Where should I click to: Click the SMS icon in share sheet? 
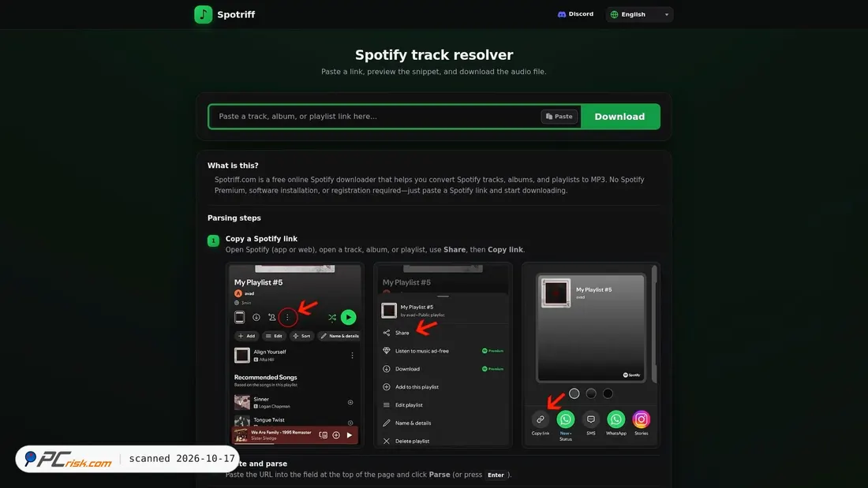click(591, 419)
